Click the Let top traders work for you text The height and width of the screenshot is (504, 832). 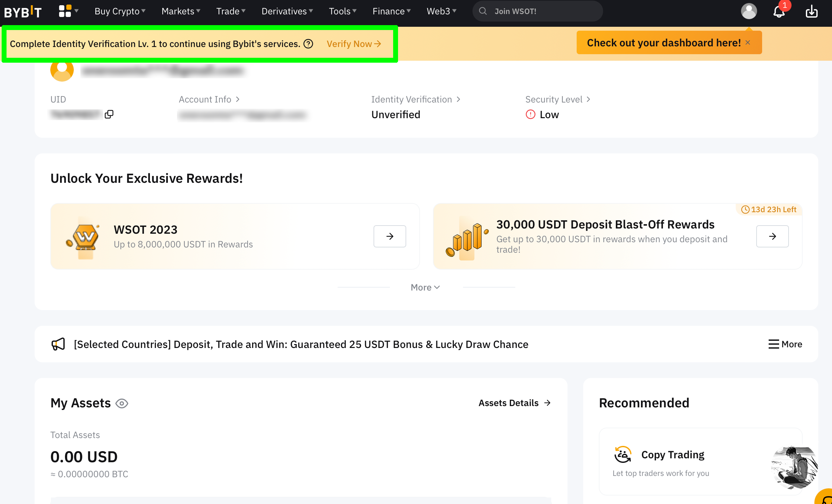661,473
